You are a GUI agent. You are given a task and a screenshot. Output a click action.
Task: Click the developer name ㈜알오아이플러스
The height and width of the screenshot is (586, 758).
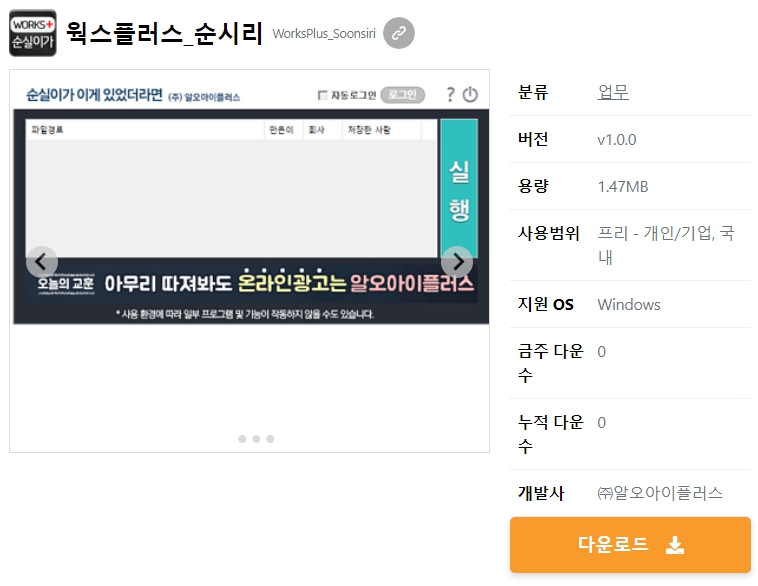[660, 493]
